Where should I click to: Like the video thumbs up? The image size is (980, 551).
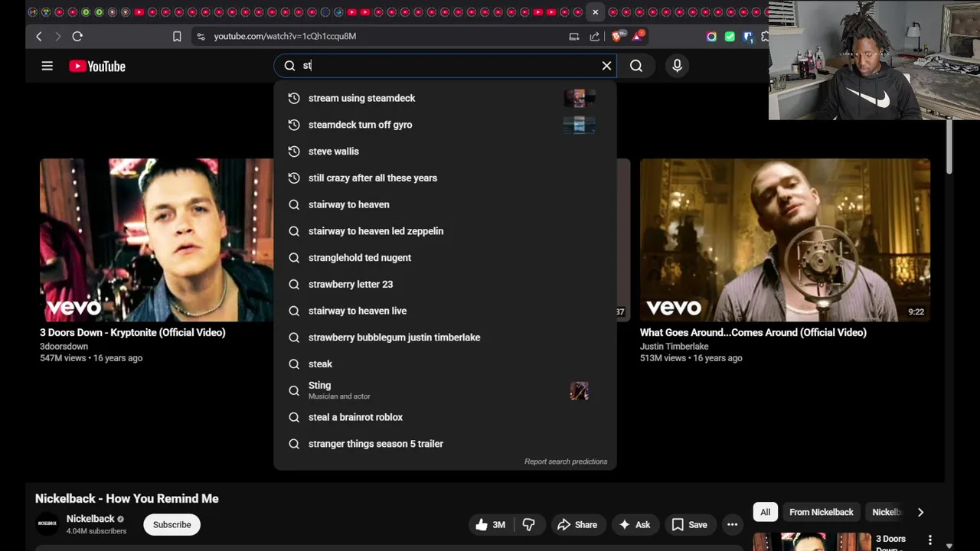(x=490, y=525)
